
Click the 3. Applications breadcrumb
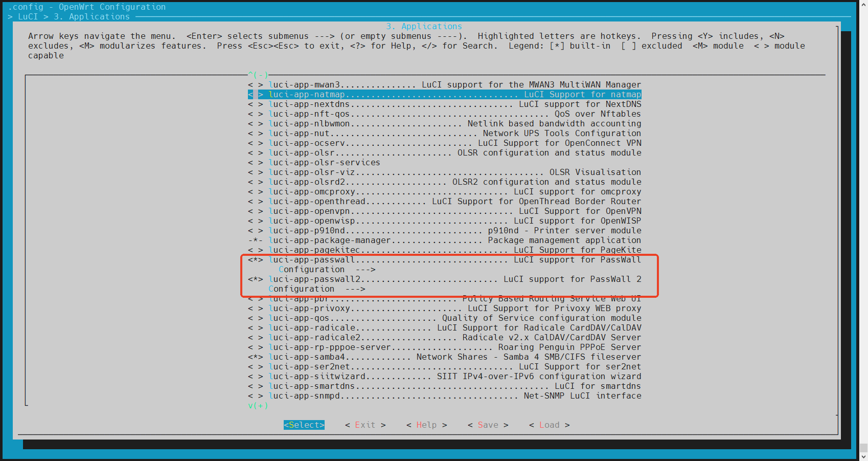(x=92, y=17)
